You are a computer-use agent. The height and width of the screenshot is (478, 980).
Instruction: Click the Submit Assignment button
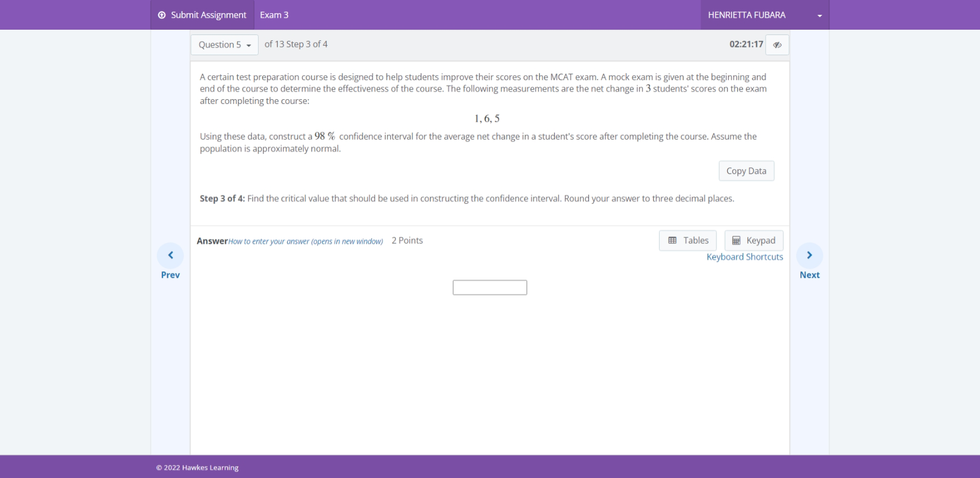[202, 15]
